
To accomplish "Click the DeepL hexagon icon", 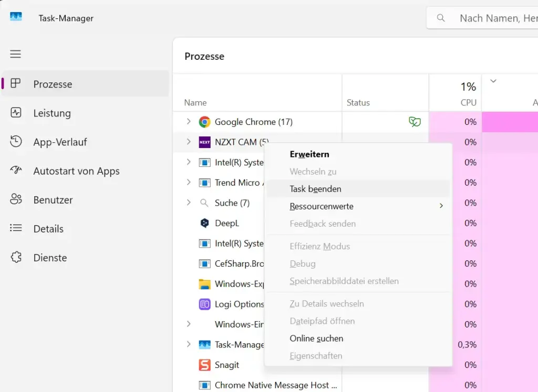I will (204, 223).
